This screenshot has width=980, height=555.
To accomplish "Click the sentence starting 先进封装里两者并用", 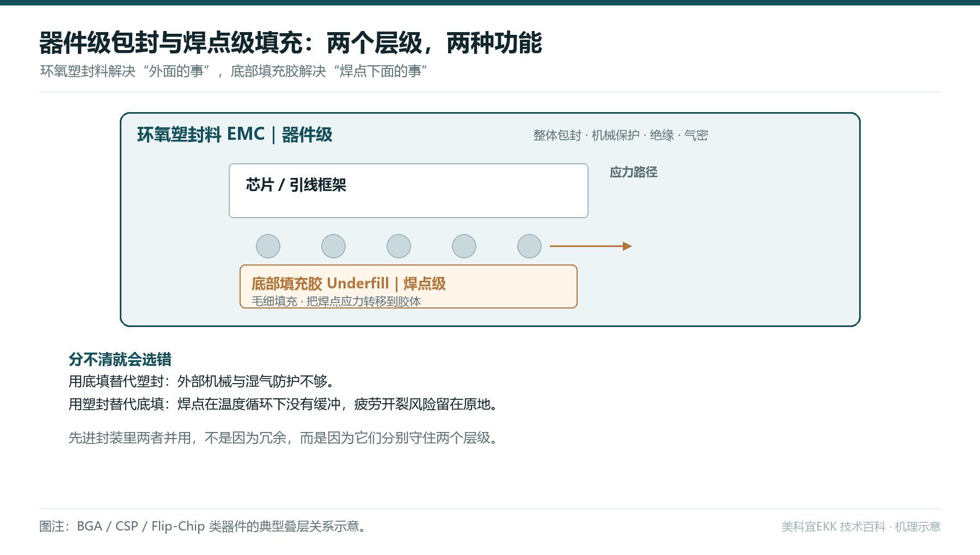I will click(283, 438).
